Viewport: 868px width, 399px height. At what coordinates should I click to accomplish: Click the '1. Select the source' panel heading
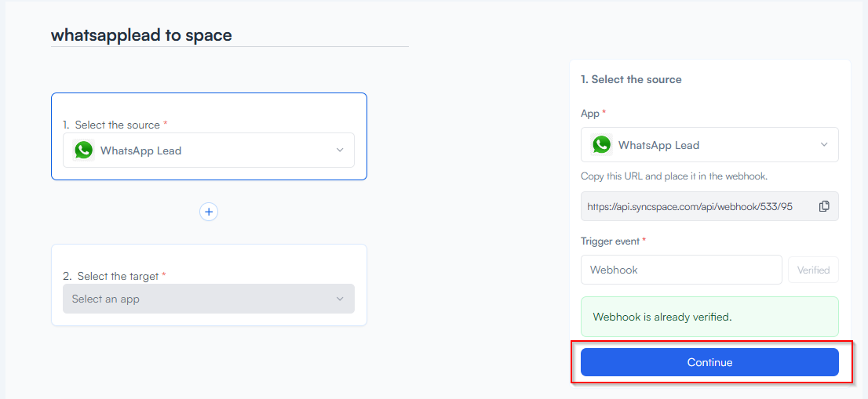click(x=631, y=79)
